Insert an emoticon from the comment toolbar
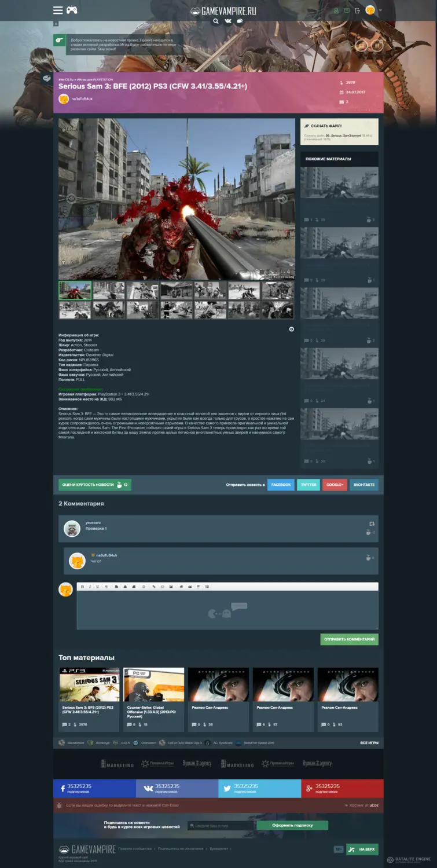 [x=144, y=587]
